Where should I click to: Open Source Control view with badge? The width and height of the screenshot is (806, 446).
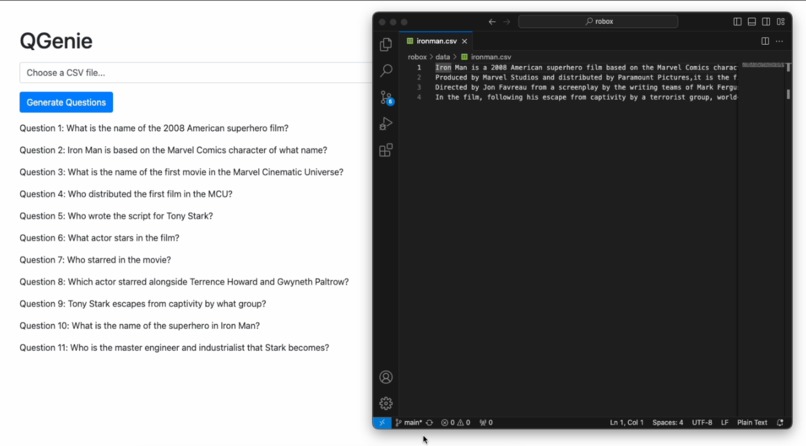point(386,97)
